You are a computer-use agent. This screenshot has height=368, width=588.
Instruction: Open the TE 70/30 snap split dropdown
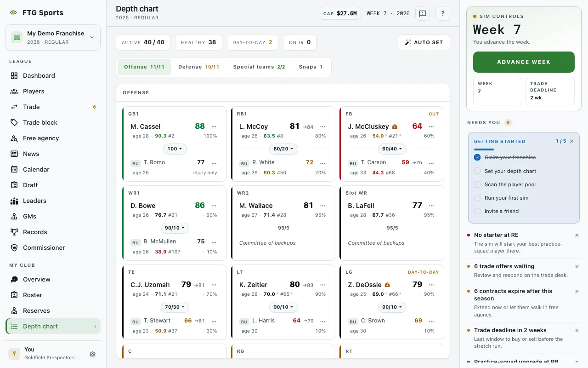click(175, 307)
